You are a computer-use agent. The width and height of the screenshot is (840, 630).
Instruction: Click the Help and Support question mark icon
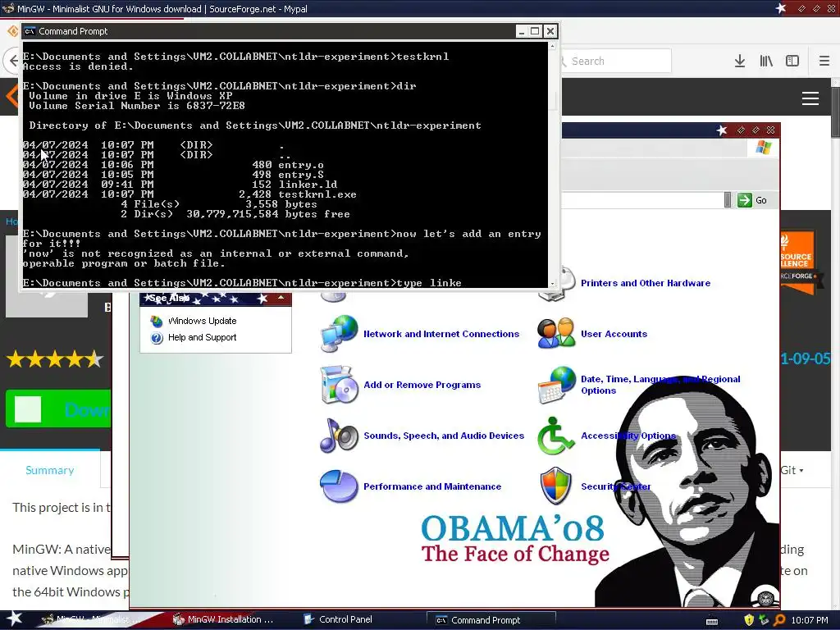pyautogui.click(x=157, y=338)
